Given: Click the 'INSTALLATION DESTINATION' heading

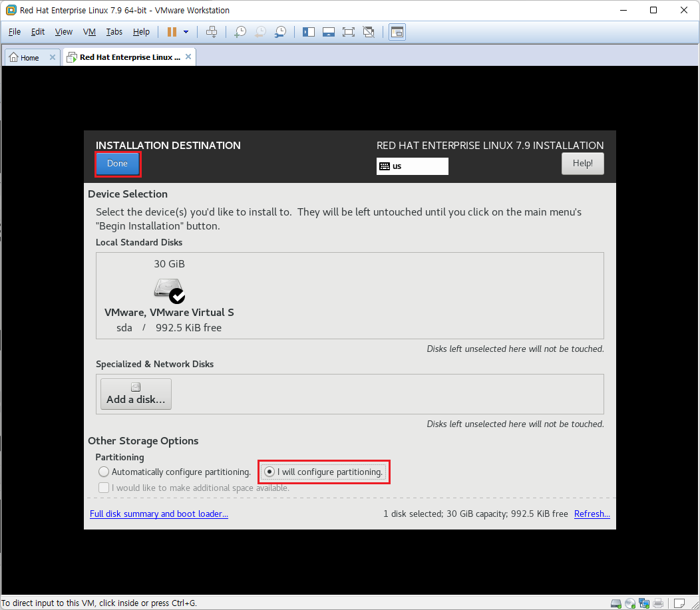Looking at the screenshot, I should 168,146.
